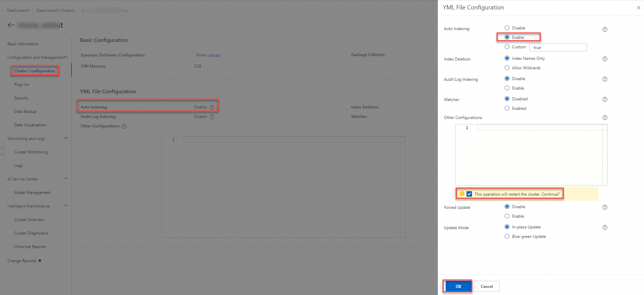
Task: Open Data Backup page
Action: coord(25,112)
